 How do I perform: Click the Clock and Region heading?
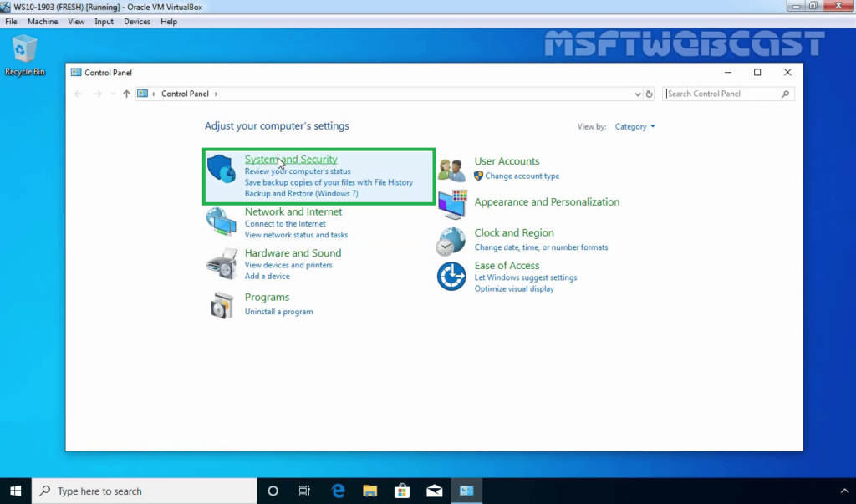[514, 233]
